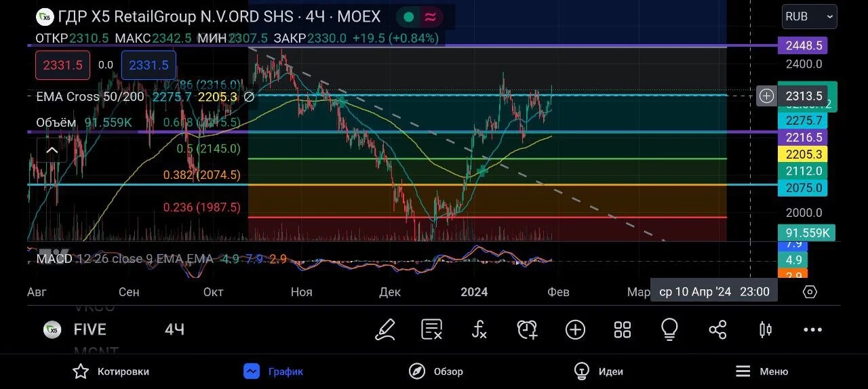The image size is (868, 389).
Task: Click the red sell price button 2331.5
Action: tap(62, 65)
